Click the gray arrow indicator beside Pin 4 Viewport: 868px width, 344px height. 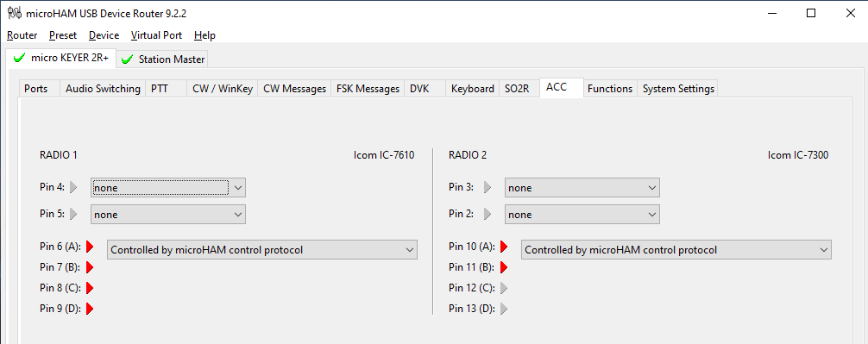coord(73,187)
